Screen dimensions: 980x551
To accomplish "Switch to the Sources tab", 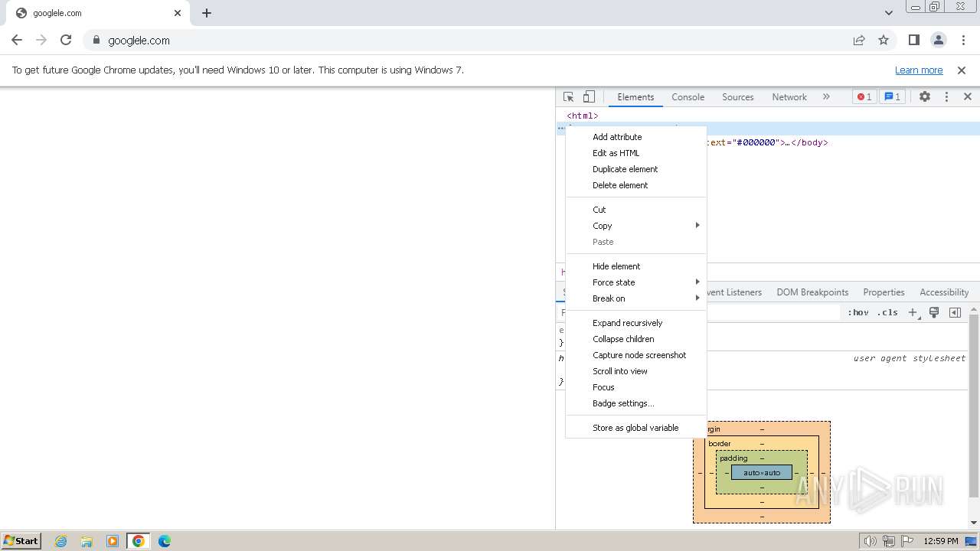I will click(x=738, y=97).
